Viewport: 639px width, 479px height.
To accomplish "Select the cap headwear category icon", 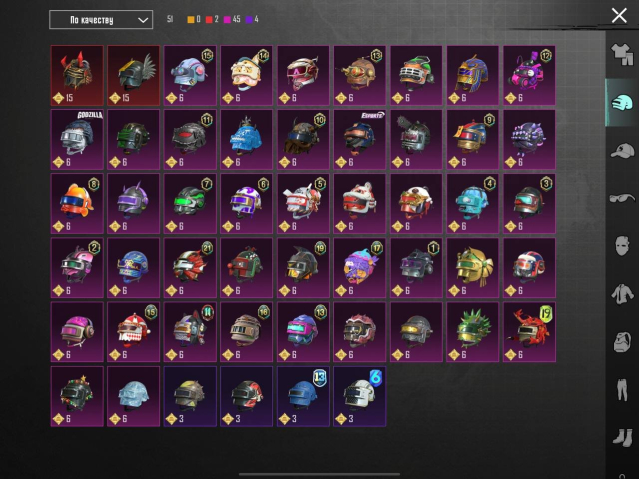I will tap(622, 151).
